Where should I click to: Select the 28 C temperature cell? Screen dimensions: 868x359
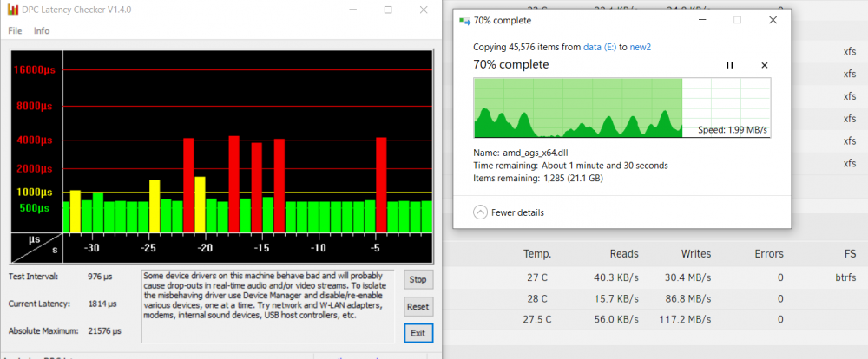(x=537, y=298)
